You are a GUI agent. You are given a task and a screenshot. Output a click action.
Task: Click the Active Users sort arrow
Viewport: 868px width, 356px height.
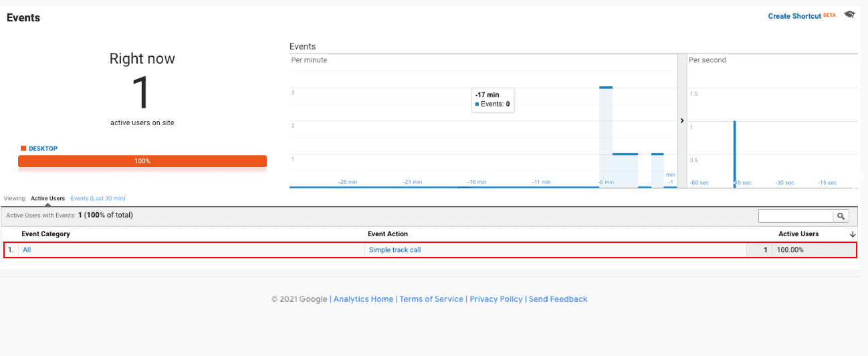(853, 234)
